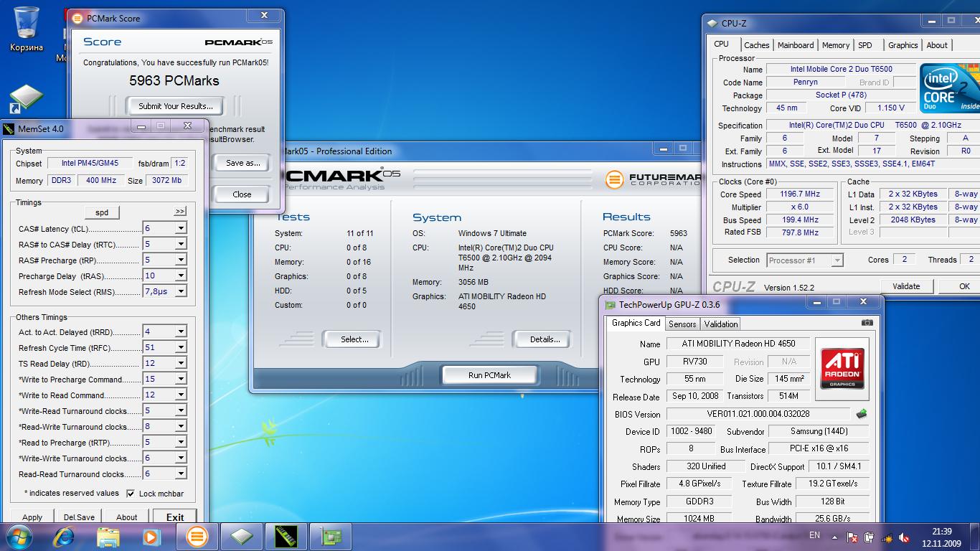Open Windows Media Player from the taskbar
This screenshot has width=980, height=551.
pyautogui.click(x=151, y=536)
